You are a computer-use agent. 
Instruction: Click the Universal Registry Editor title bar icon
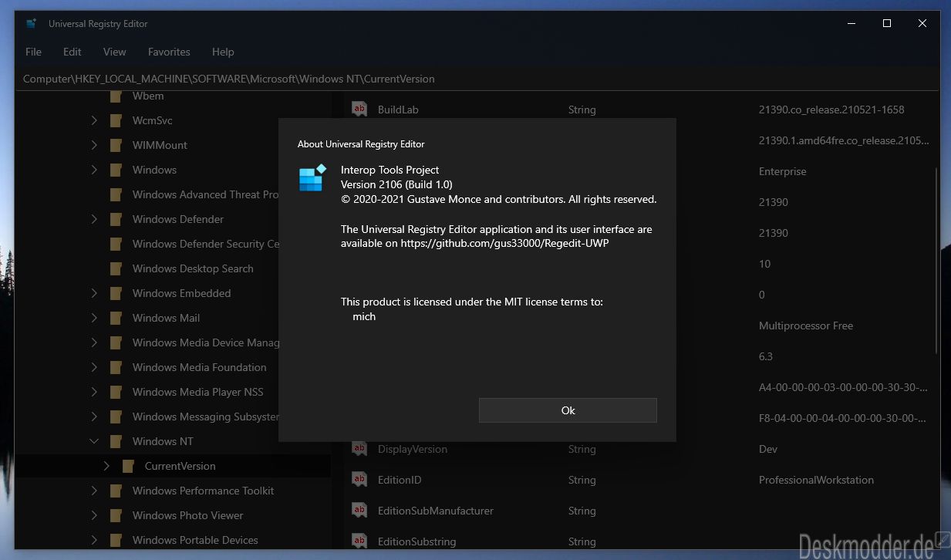(x=31, y=23)
